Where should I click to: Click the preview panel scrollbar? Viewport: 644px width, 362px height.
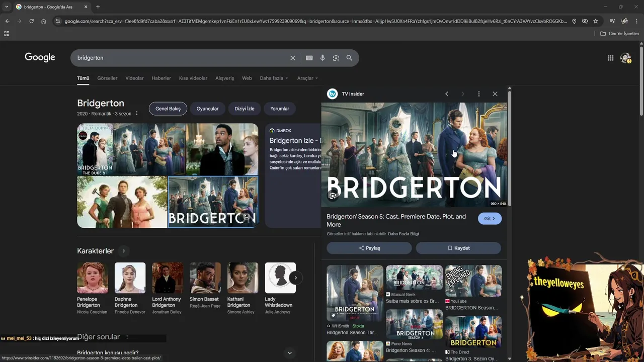(510, 148)
